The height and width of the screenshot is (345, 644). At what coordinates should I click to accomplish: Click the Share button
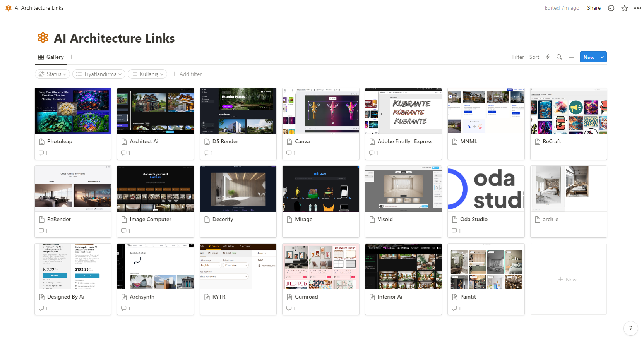tap(594, 8)
